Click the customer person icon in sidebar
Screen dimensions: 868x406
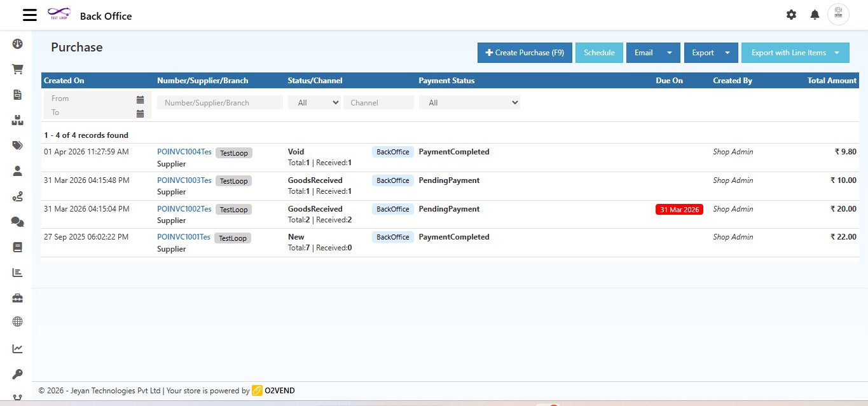coord(17,171)
